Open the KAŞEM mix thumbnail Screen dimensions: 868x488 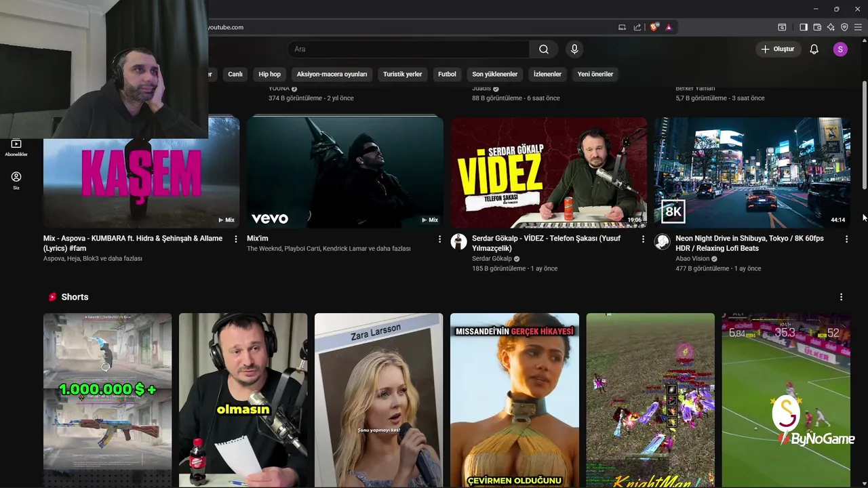141,172
